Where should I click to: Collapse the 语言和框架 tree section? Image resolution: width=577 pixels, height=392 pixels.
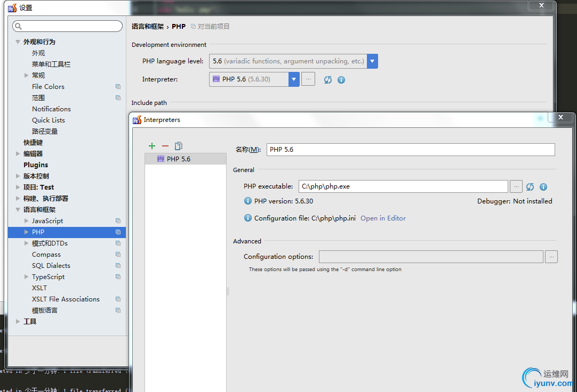tap(18, 209)
